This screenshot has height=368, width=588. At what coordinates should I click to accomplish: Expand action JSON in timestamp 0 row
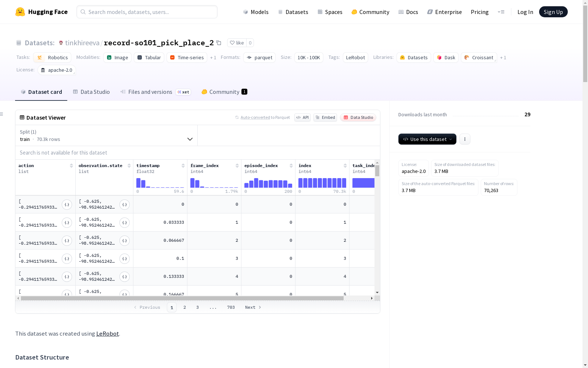tap(67, 205)
